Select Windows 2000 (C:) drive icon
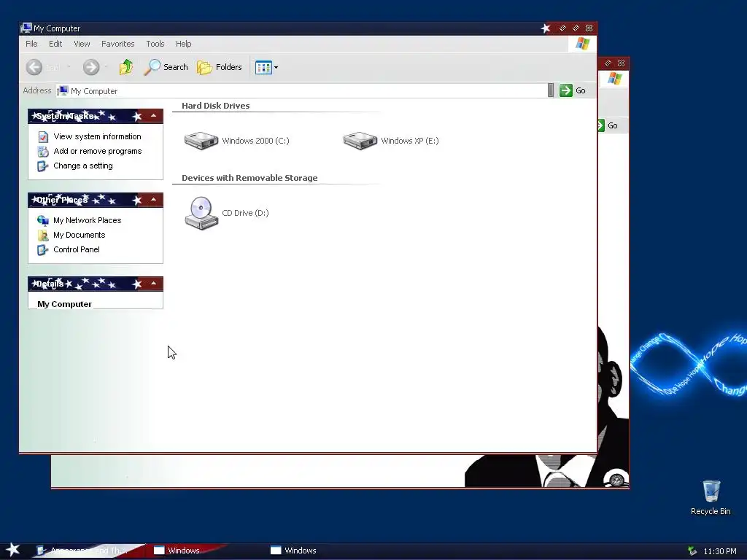The width and height of the screenshot is (747, 560). point(201,141)
